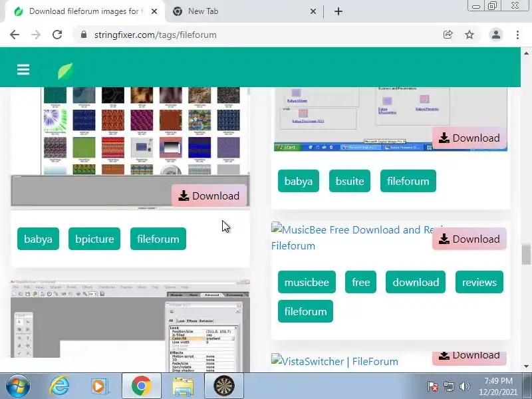Download the MusicBee image
532x399 pixels.
click(469, 239)
